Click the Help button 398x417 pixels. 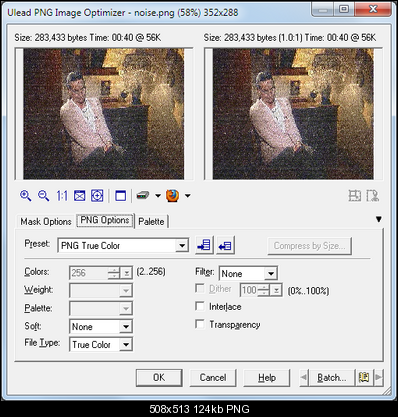(267, 378)
